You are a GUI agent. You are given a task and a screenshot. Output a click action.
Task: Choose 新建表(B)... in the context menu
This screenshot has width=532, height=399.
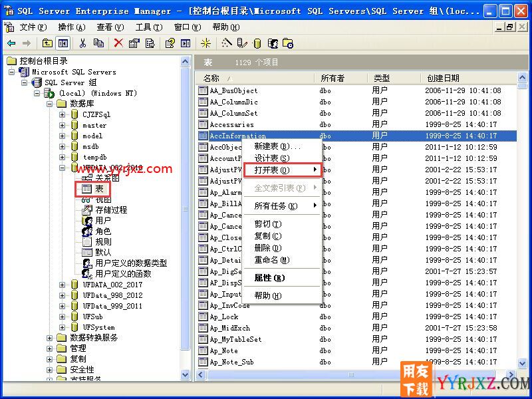tap(282, 146)
